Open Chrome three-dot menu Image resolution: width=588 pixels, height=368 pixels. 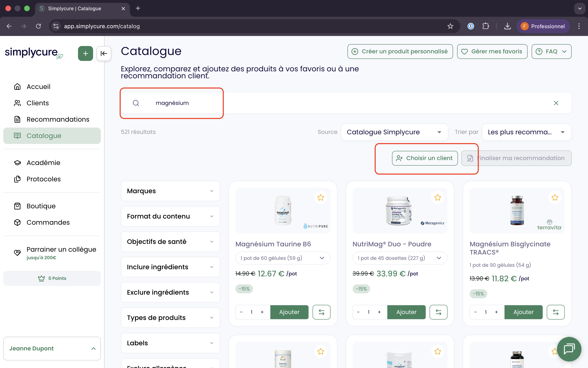(x=579, y=26)
